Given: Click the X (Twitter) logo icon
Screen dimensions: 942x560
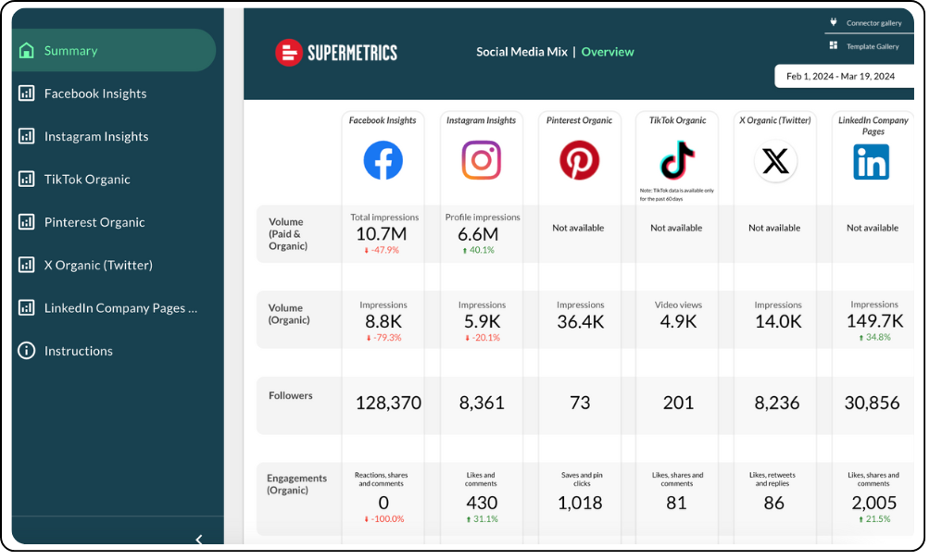Looking at the screenshot, I should tap(775, 162).
